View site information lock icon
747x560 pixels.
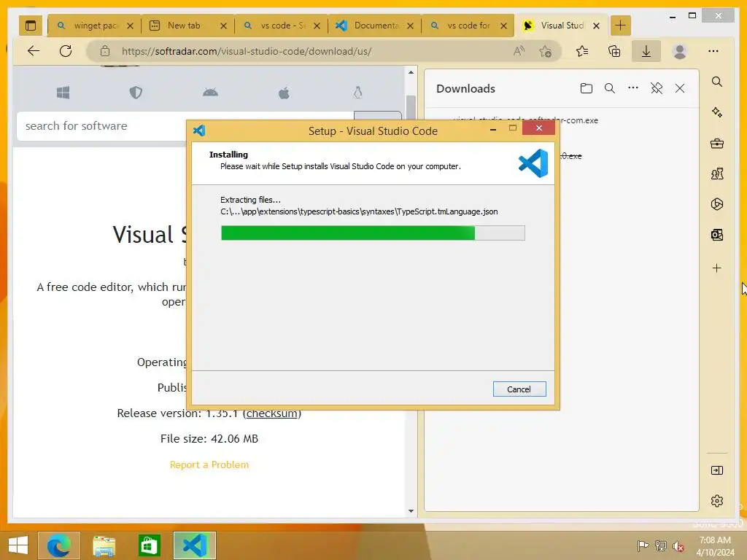click(x=105, y=51)
